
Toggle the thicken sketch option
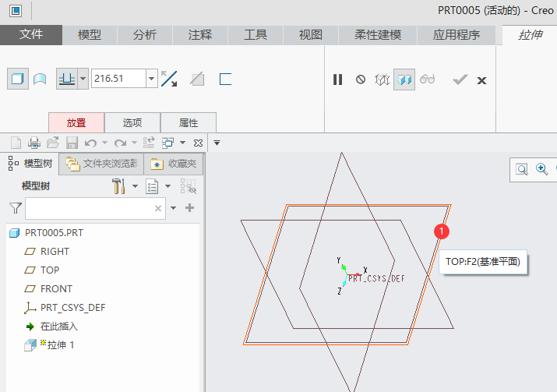225,79
